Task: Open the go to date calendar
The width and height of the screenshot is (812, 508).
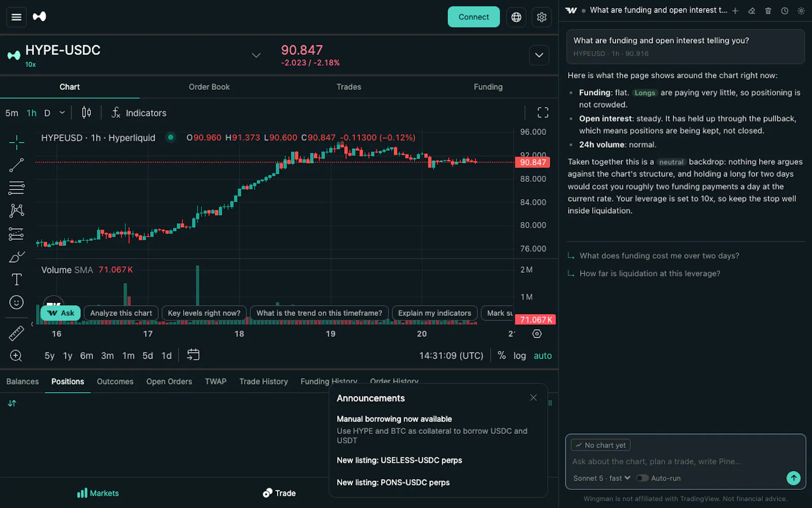Action: pos(193,355)
